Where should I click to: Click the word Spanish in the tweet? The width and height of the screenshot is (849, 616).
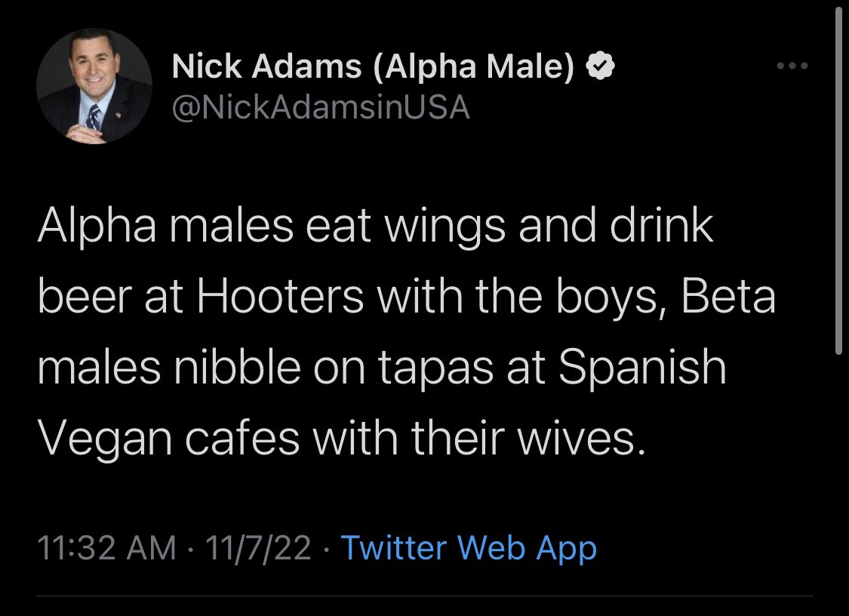pyautogui.click(x=642, y=368)
